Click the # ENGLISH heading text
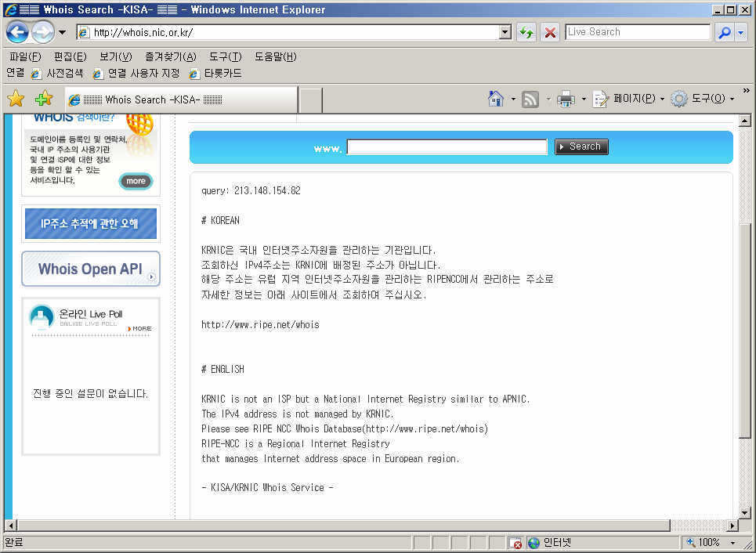 [222, 370]
